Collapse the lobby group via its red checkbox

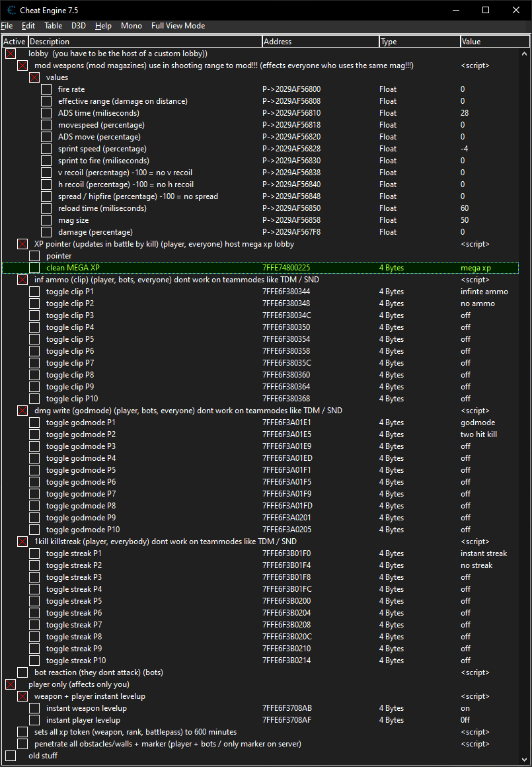(x=11, y=54)
